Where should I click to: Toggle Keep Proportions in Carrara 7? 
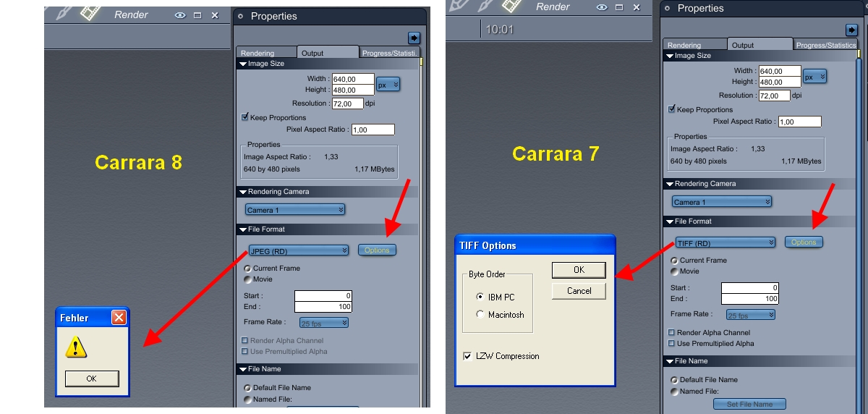(672, 109)
